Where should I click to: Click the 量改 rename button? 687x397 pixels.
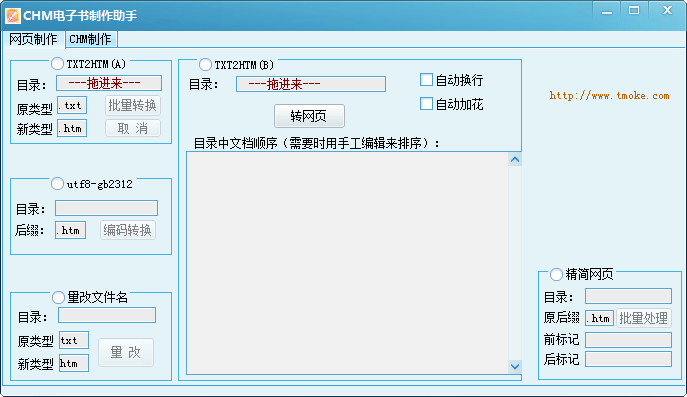(126, 352)
